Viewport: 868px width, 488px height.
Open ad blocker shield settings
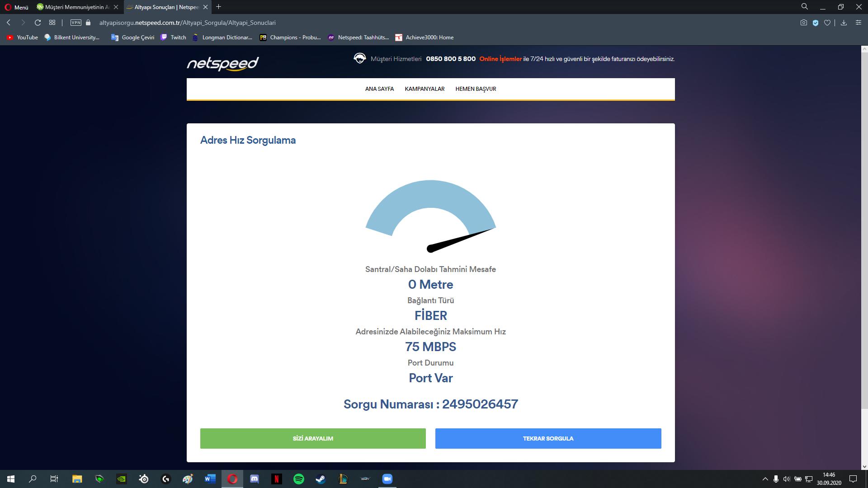tap(816, 23)
